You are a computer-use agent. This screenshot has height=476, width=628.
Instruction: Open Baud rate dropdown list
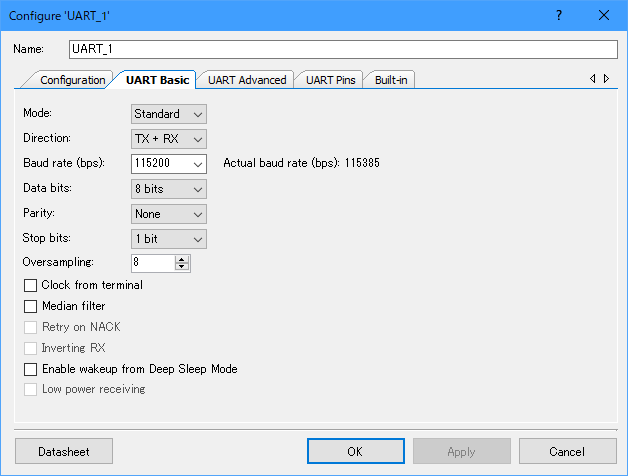coord(198,163)
